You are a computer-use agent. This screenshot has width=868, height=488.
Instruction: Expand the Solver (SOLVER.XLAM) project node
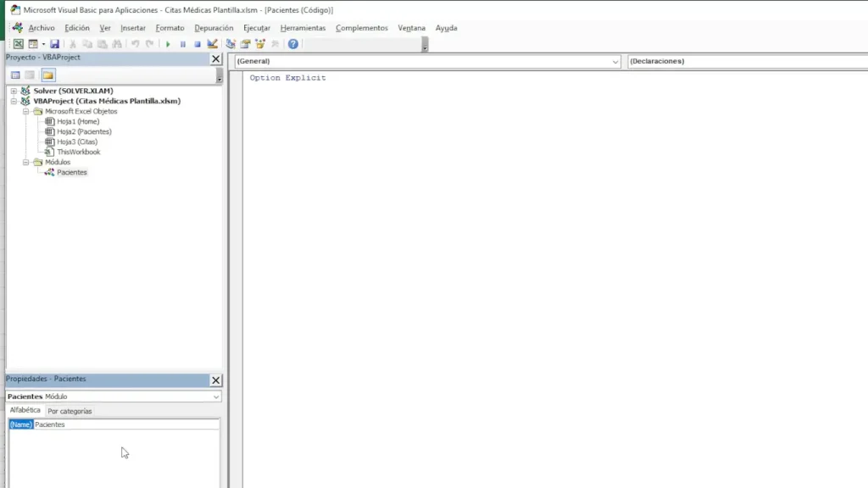14,91
